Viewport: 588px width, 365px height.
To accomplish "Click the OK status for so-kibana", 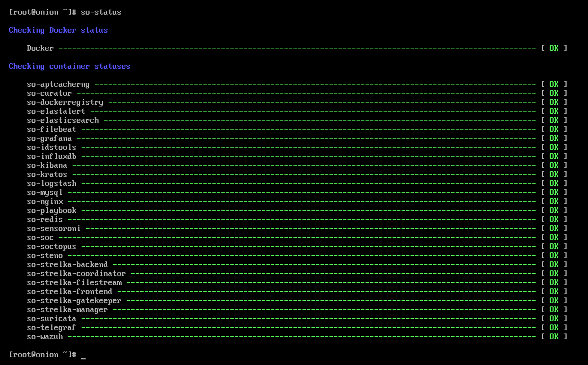I will [x=554, y=165].
